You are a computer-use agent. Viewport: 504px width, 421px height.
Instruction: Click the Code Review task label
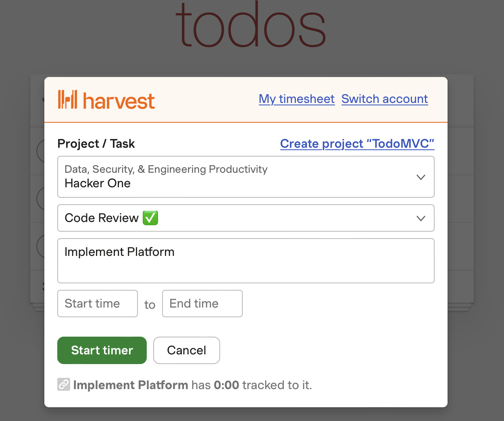click(102, 218)
